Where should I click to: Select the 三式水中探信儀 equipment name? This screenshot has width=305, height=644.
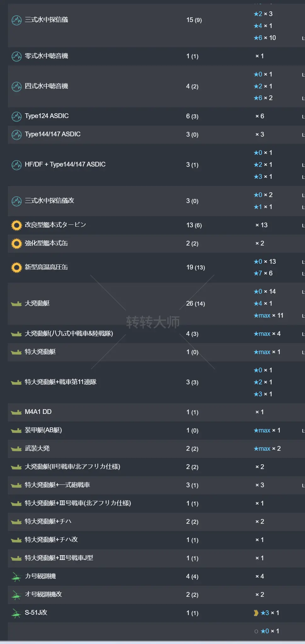click(47, 20)
